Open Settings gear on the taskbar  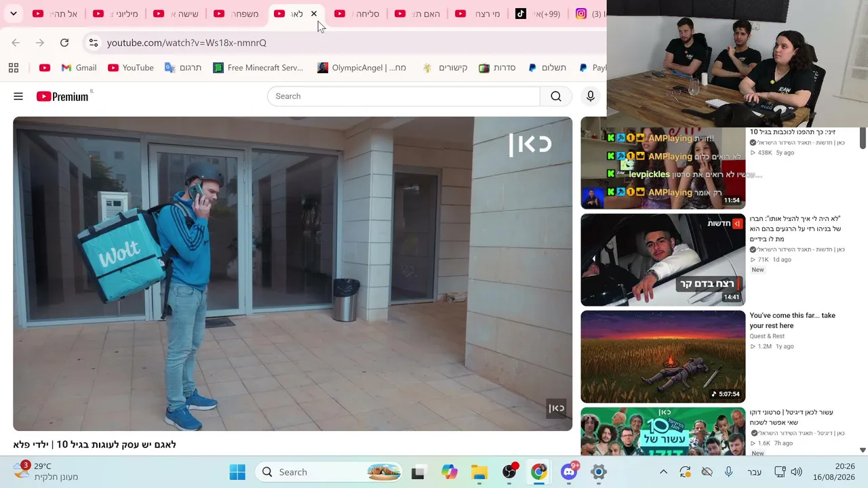[599, 472]
